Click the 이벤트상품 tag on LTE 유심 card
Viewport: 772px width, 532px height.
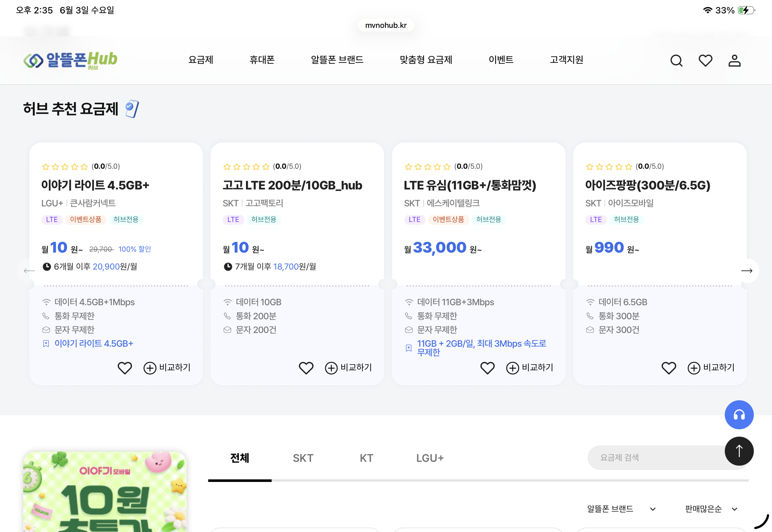448,219
